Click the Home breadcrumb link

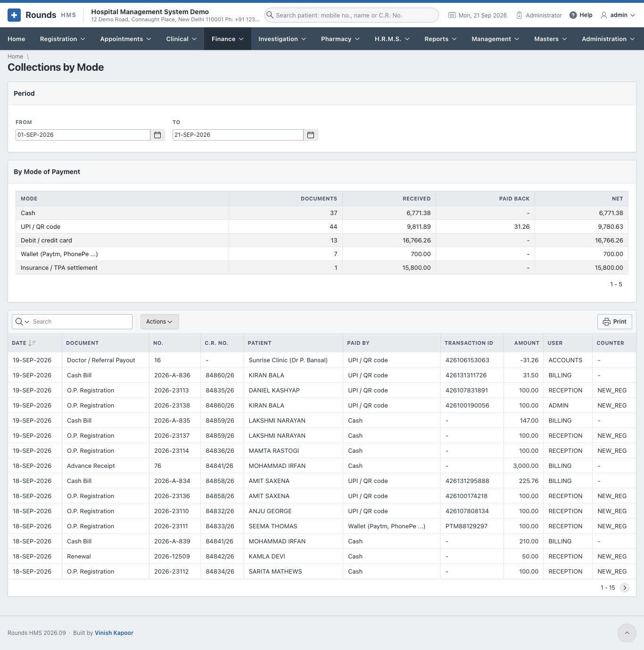(x=15, y=57)
